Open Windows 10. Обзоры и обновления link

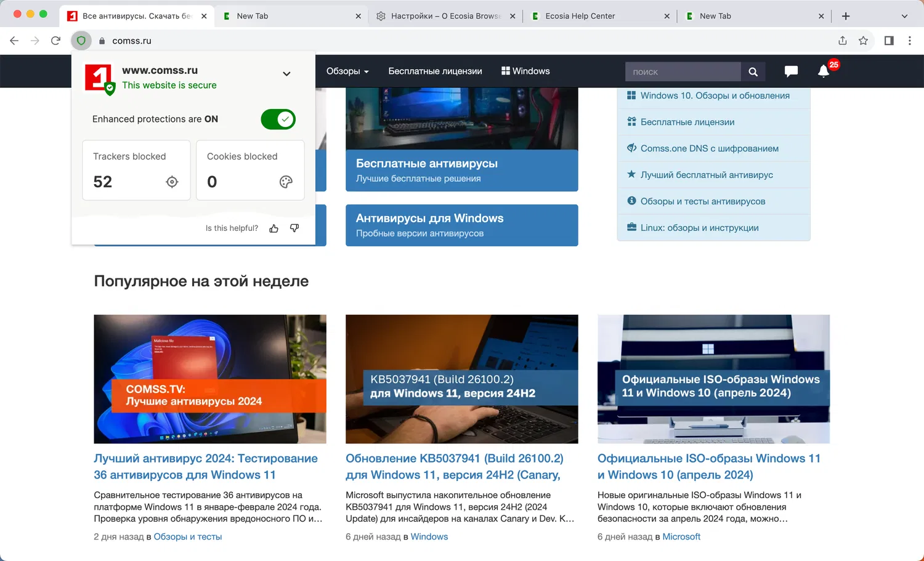(715, 95)
